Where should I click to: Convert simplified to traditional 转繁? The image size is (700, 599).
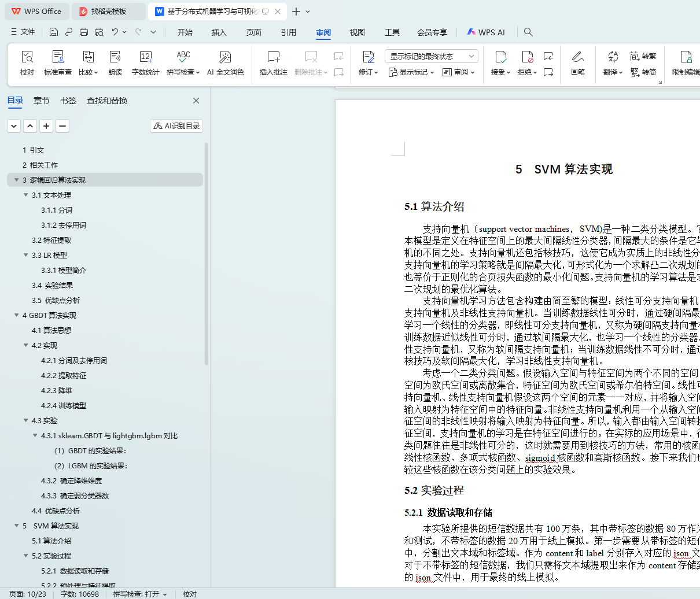point(643,56)
